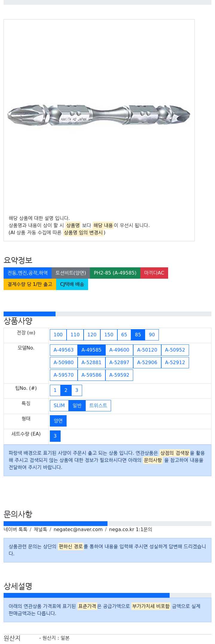Choose tip number 3
Viewport: 215px width, 644px height.
click(77, 390)
